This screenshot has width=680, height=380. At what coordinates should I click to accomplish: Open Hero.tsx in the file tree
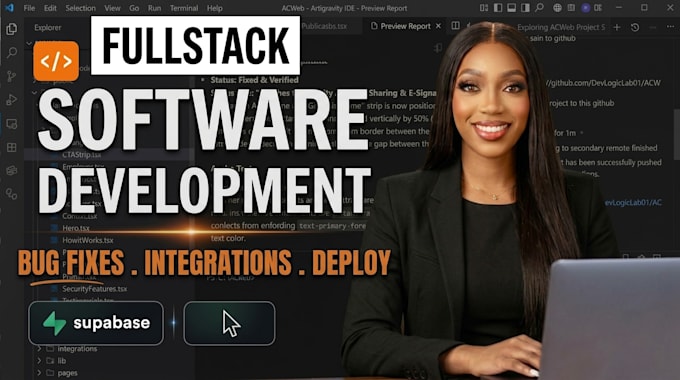[x=76, y=228]
